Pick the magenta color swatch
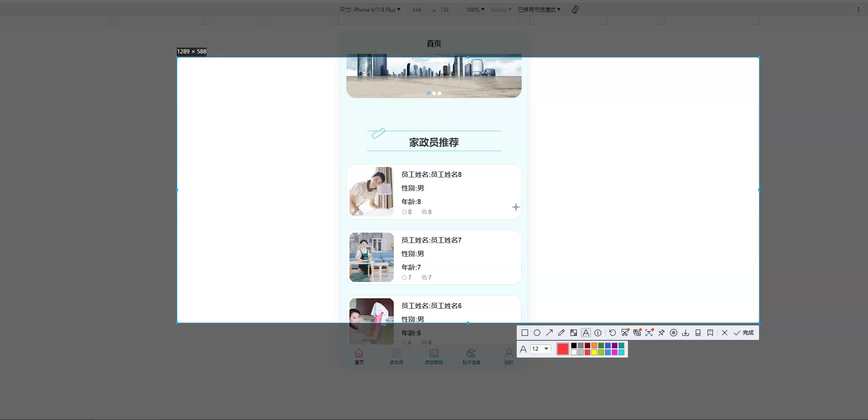868x420 pixels. pos(615,353)
